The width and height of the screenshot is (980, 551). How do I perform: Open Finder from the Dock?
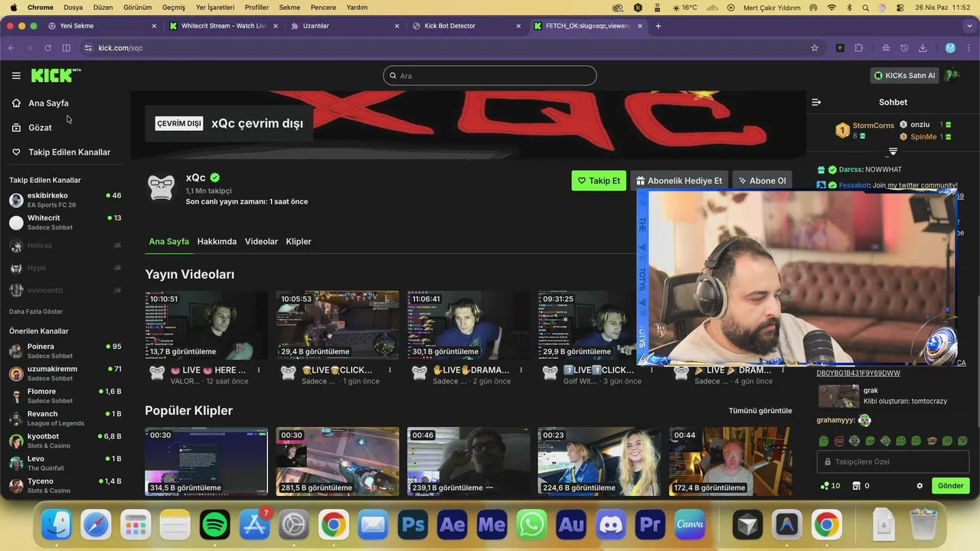57,525
